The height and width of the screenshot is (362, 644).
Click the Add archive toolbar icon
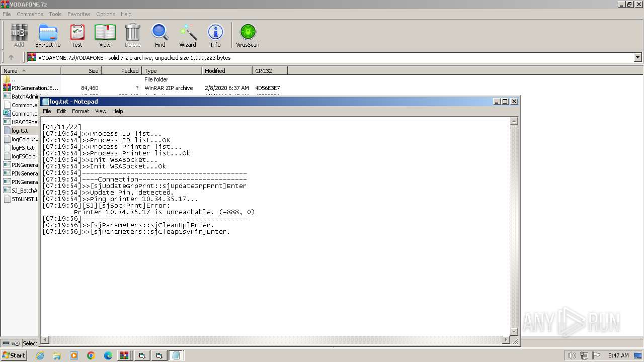click(19, 35)
